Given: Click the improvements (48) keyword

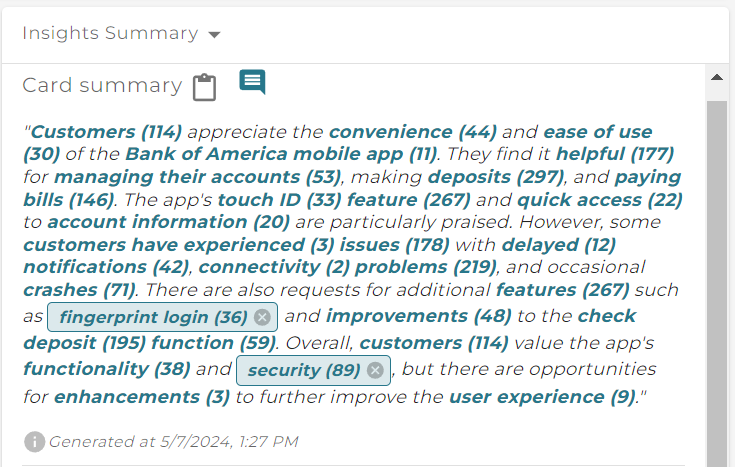Looking at the screenshot, I should 419,316.
